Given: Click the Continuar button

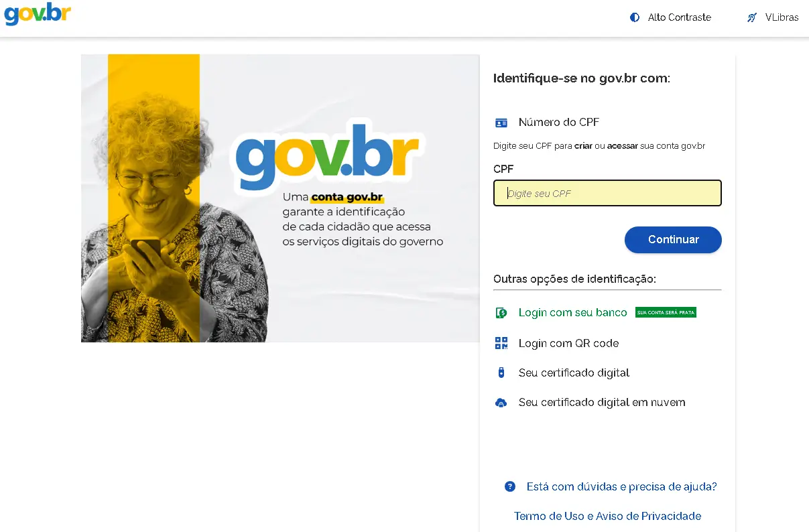Looking at the screenshot, I should click(x=673, y=240).
